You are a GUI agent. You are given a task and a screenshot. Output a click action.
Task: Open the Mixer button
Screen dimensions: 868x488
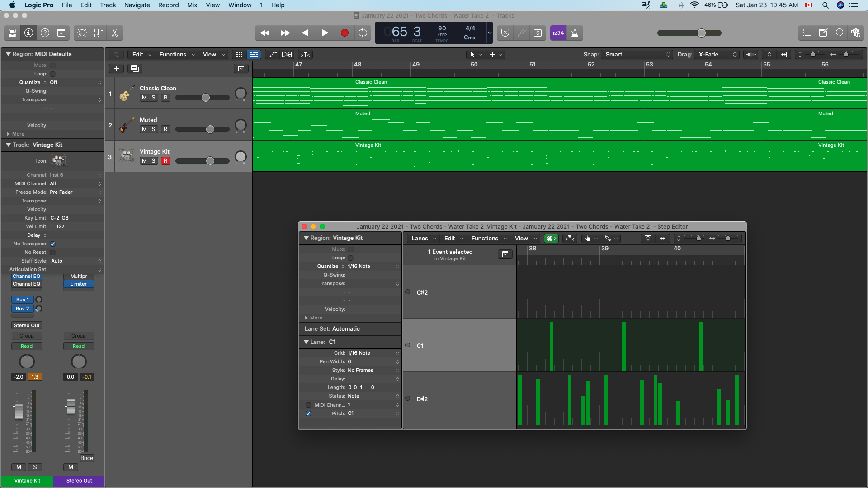tap(98, 33)
